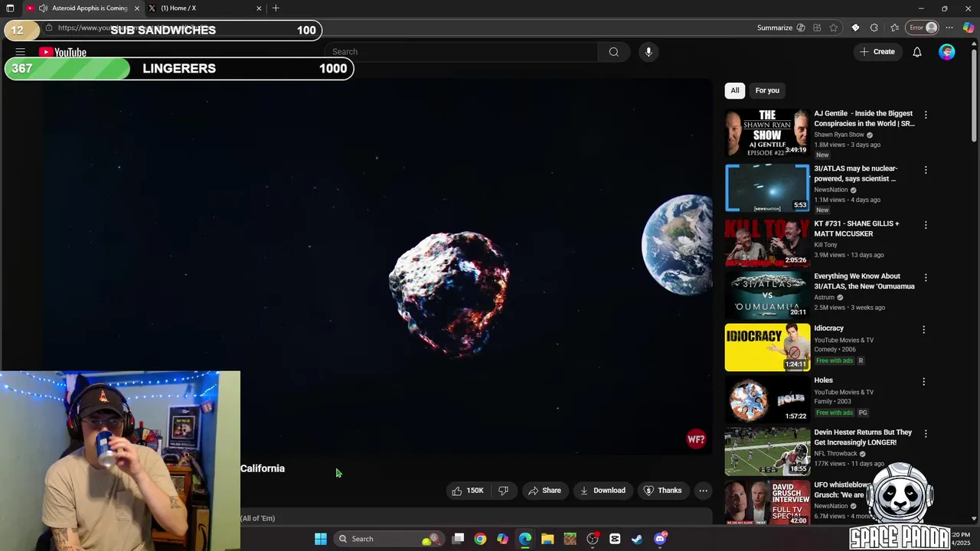
Task: Click the Edge profile Error button
Action: tap(923, 28)
